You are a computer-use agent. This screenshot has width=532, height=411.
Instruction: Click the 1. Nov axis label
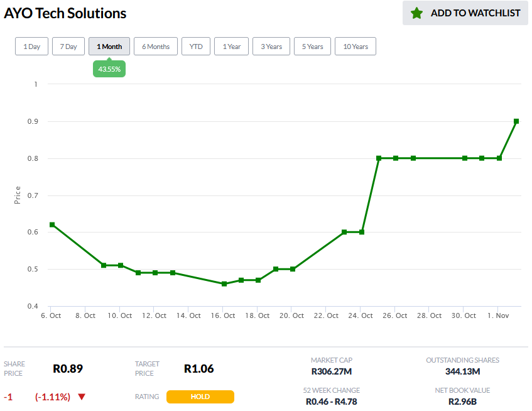498,315
